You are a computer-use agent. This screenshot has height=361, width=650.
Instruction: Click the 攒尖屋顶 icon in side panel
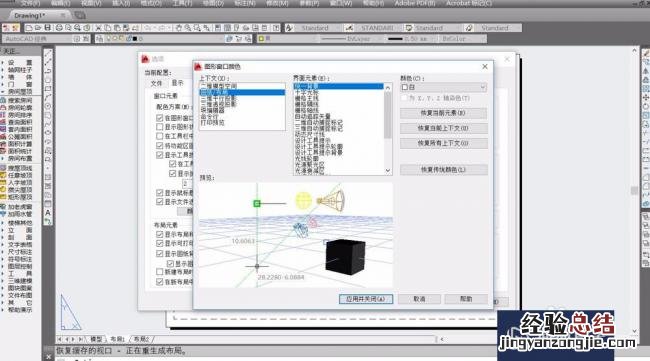3,189
